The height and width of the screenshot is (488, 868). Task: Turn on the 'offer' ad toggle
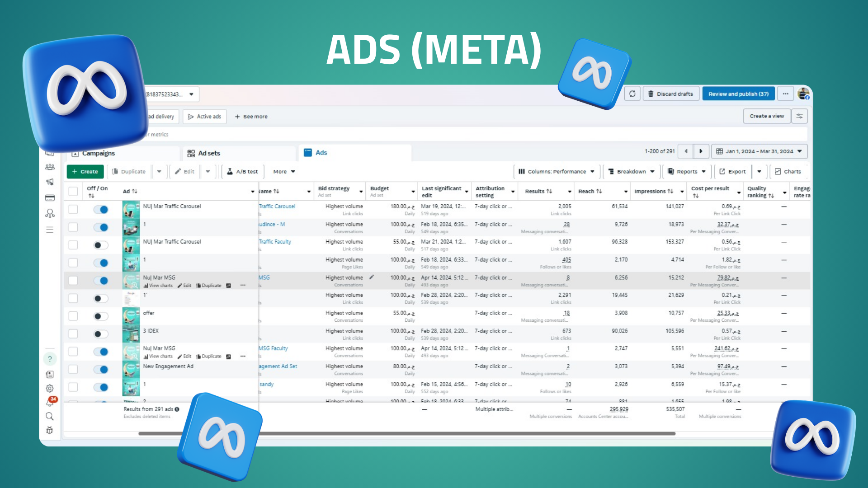(x=101, y=316)
